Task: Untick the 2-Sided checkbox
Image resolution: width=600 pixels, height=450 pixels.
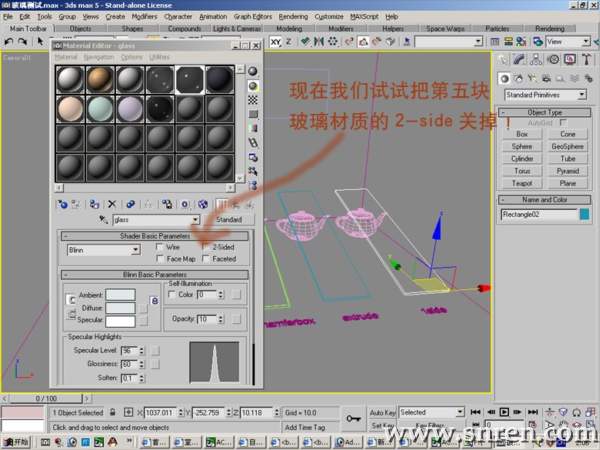Action: pos(206,247)
